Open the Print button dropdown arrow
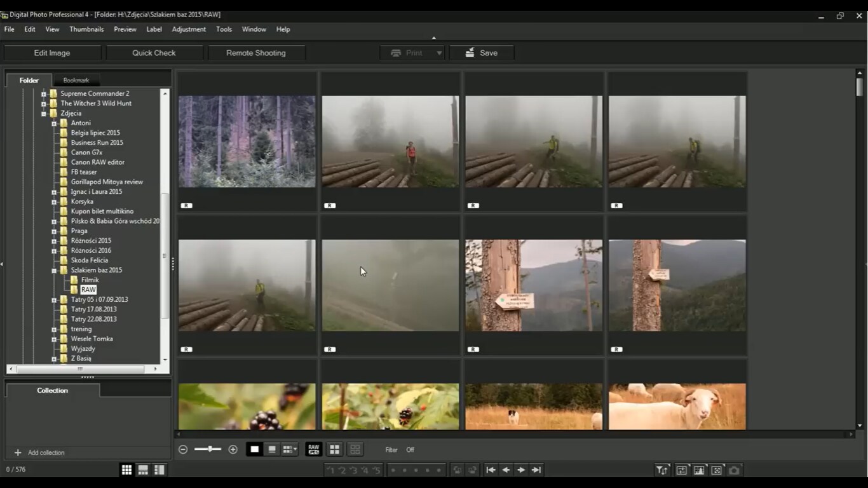Screen dimensions: 868x488 click(438, 53)
